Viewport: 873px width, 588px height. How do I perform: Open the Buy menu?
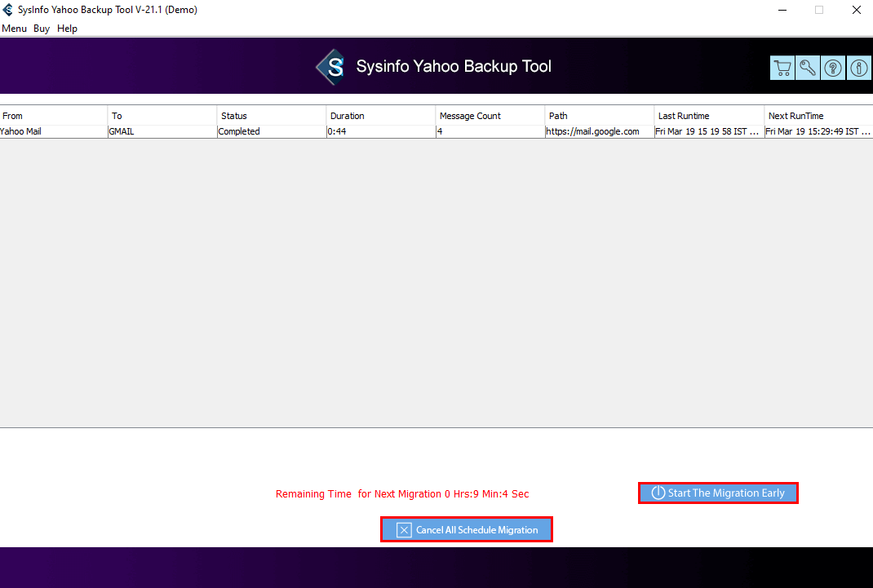click(42, 29)
